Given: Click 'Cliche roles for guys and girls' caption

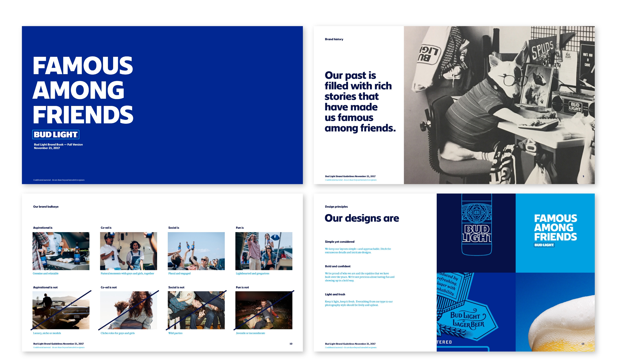Looking at the screenshot, I should 118,333.
